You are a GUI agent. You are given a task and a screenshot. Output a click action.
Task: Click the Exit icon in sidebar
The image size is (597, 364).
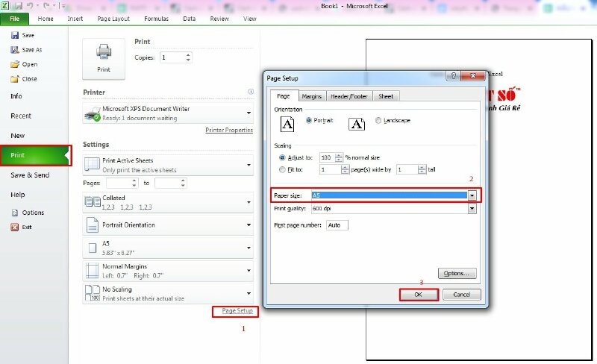click(x=14, y=227)
